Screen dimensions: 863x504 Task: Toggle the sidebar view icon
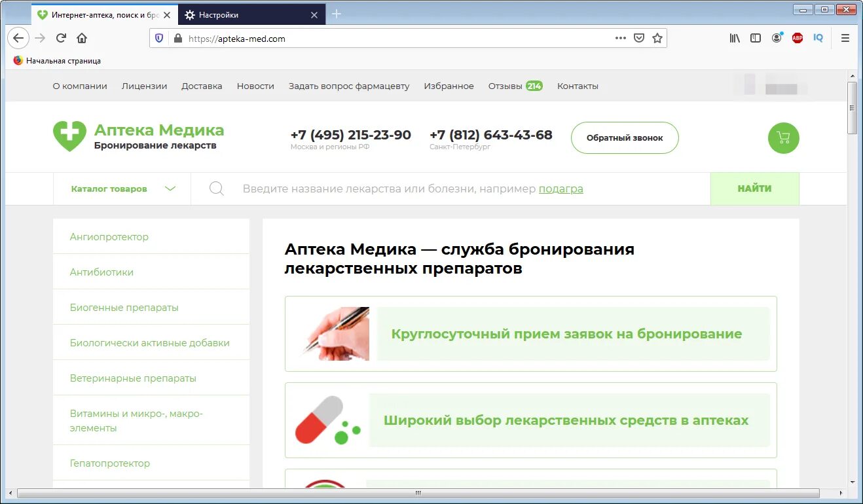tap(756, 39)
